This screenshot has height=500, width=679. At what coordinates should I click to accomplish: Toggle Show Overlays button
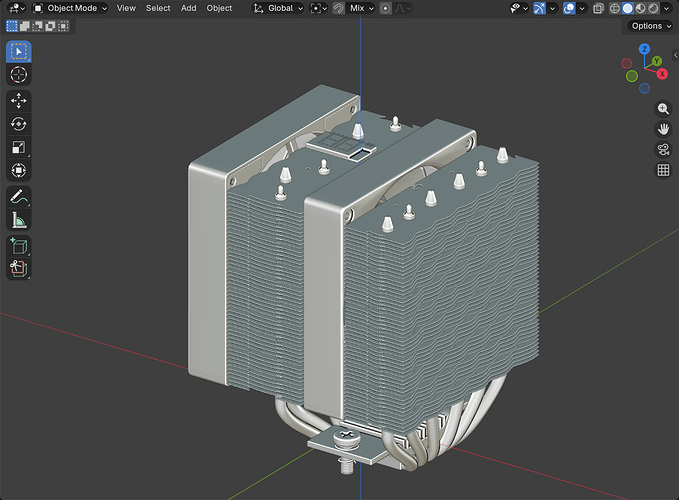[569, 8]
